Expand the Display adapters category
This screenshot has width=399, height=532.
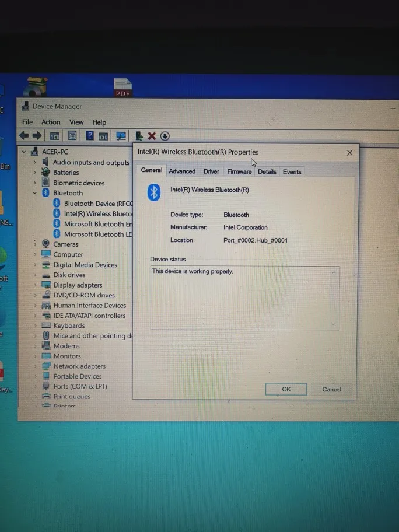(34, 285)
